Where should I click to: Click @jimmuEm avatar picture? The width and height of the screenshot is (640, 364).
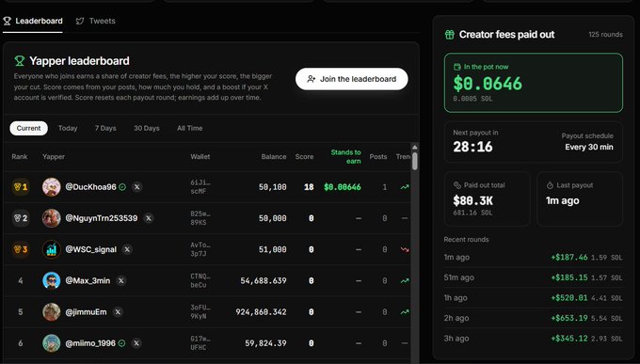(x=52, y=311)
